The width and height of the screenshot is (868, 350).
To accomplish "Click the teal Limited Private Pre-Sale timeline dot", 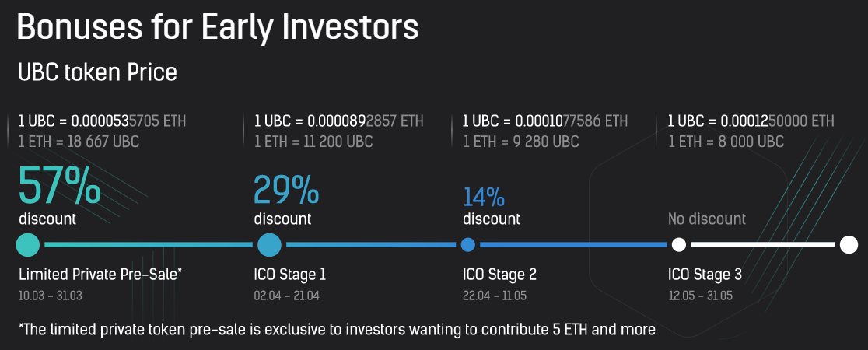I will pos(27,245).
